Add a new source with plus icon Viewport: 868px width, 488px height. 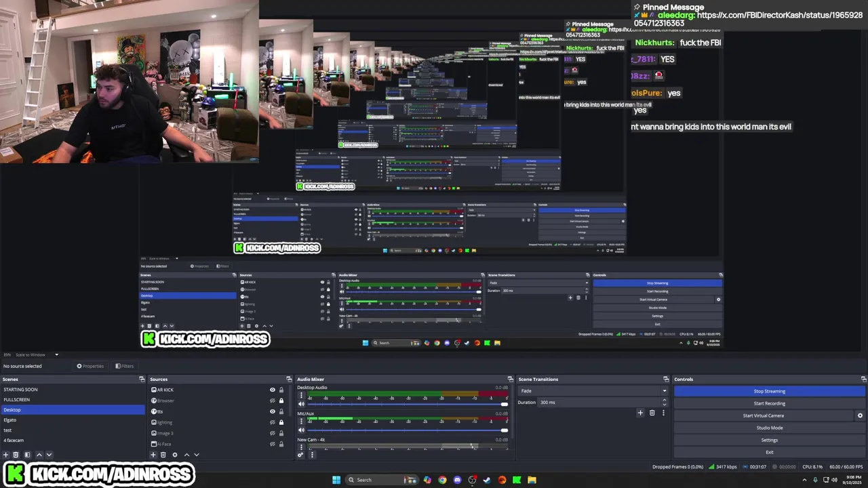click(153, 455)
